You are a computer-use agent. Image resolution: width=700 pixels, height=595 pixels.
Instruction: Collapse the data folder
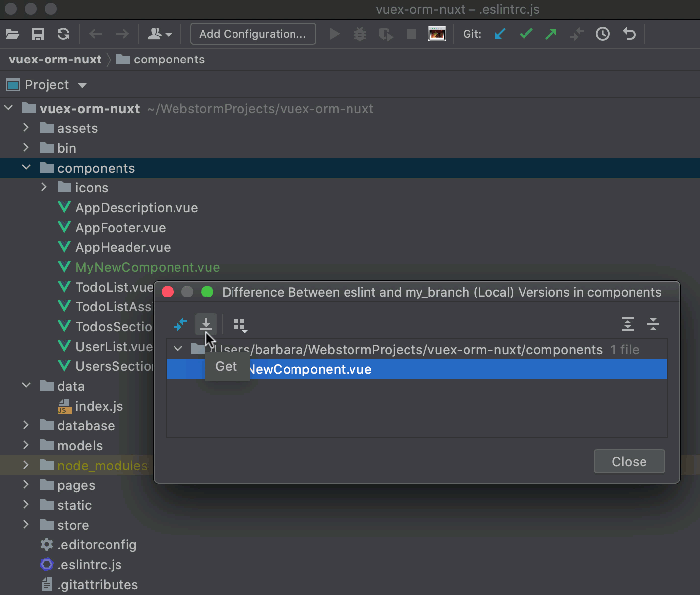26,386
